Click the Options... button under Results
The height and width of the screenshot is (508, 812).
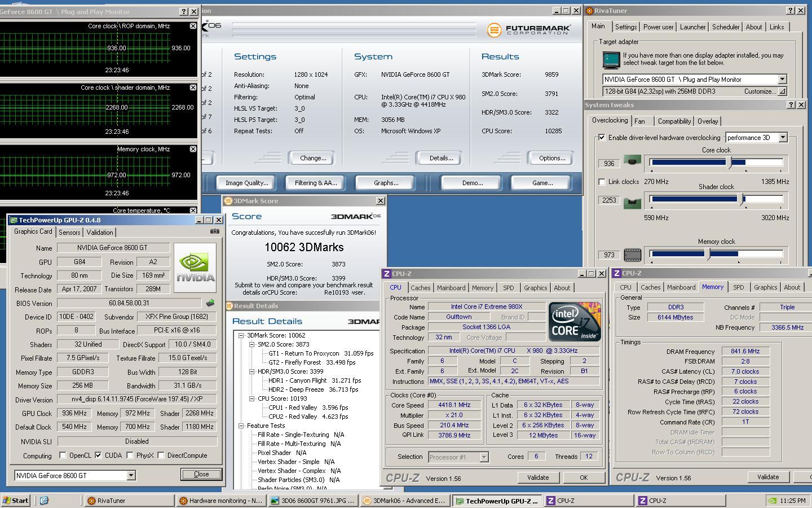point(552,158)
